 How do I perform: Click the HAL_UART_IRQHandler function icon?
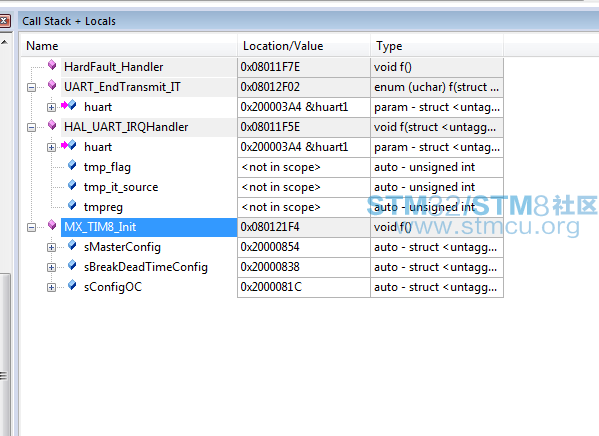pyautogui.click(x=52, y=125)
